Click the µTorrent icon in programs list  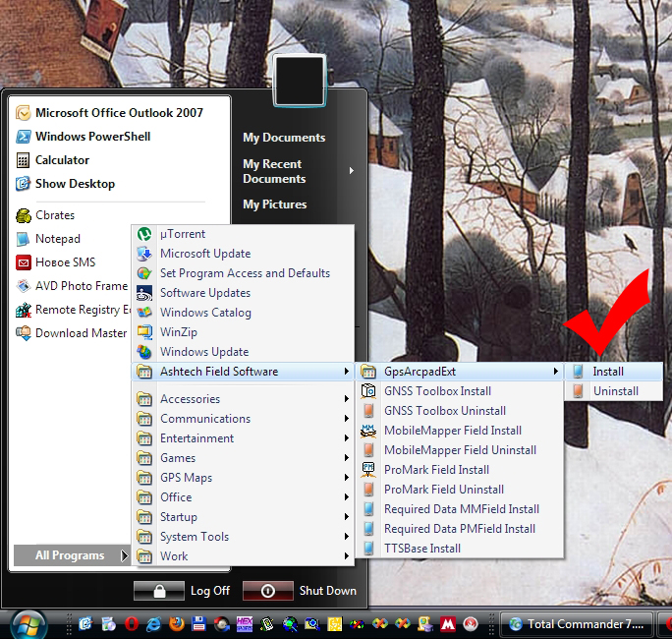click(x=144, y=234)
